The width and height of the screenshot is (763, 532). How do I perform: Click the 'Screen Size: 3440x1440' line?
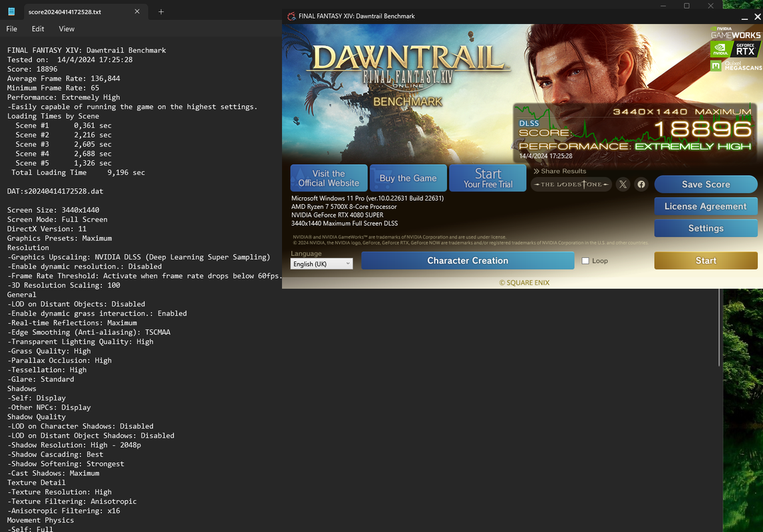(x=53, y=210)
